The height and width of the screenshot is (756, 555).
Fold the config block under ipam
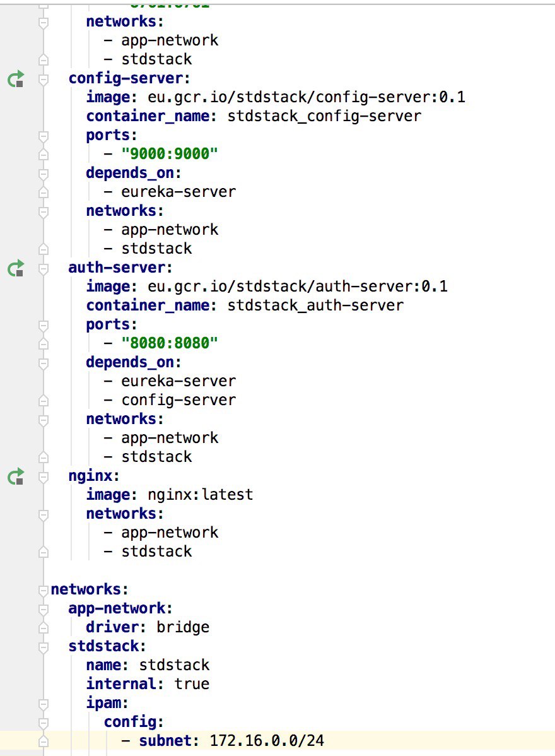click(x=44, y=723)
